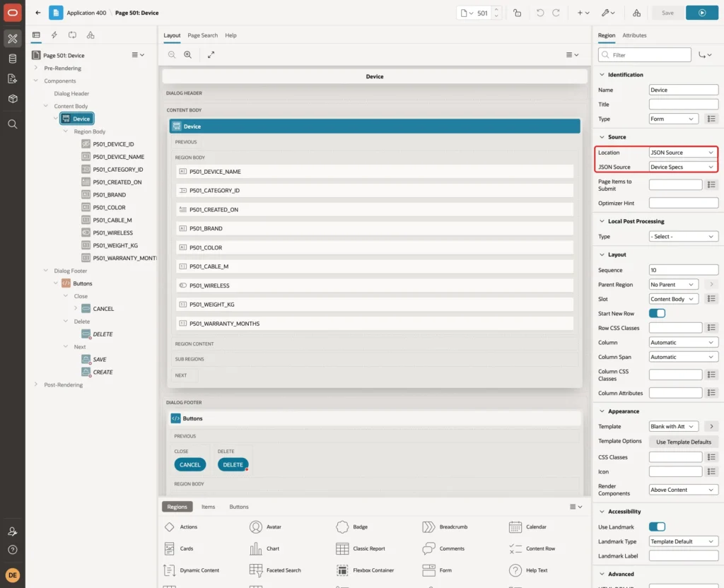Open the region Type dropdown showing Form
724x588 pixels.
(673, 119)
